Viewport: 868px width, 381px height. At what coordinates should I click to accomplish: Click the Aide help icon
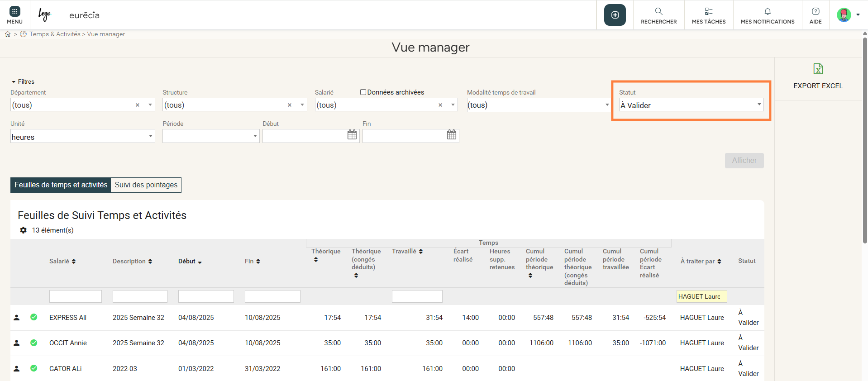click(815, 11)
